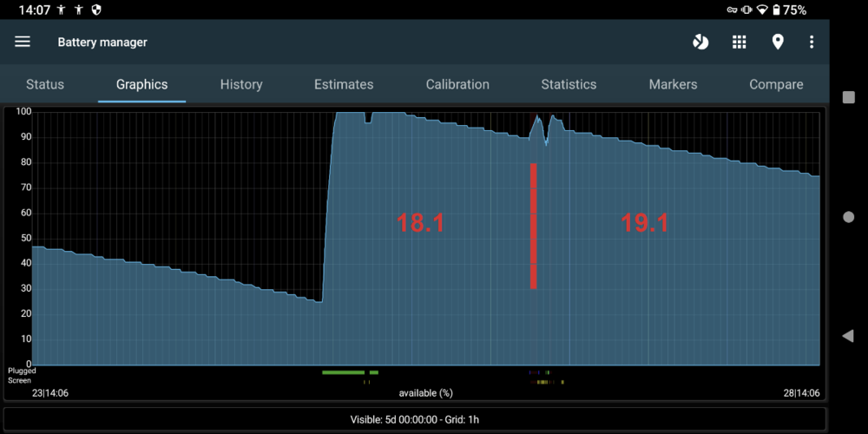Tap the Plugged row label

pos(22,371)
